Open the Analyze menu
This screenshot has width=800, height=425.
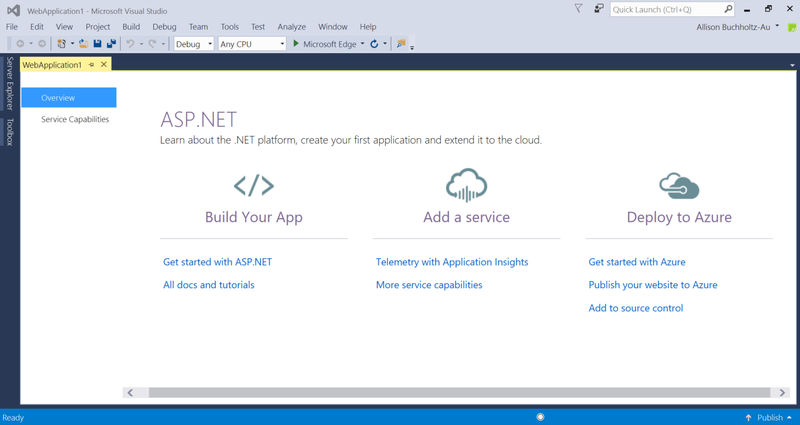[291, 27]
